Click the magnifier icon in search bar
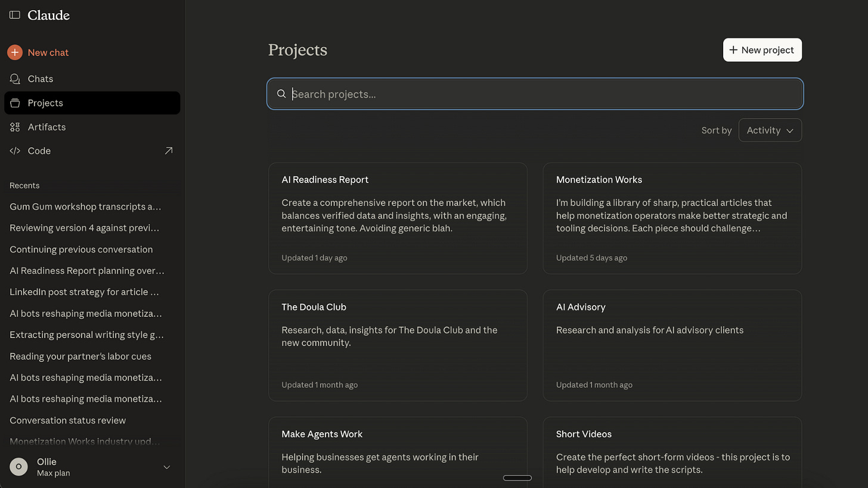This screenshot has width=868, height=488. [281, 94]
